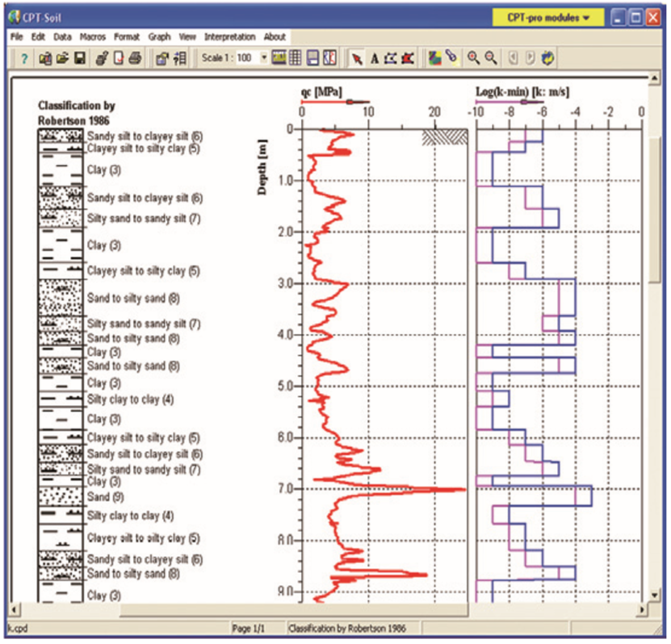The height and width of the screenshot is (644, 671).
Task: Expand the CPT-pro modules dropdown
Action: pyautogui.click(x=548, y=16)
